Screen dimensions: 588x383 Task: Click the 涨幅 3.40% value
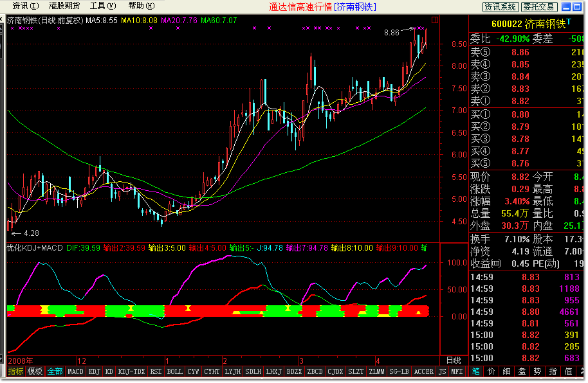[x=517, y=201]
